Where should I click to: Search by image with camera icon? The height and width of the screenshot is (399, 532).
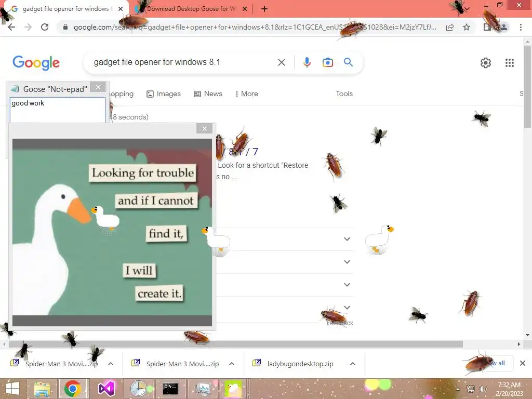pos(327,62)
